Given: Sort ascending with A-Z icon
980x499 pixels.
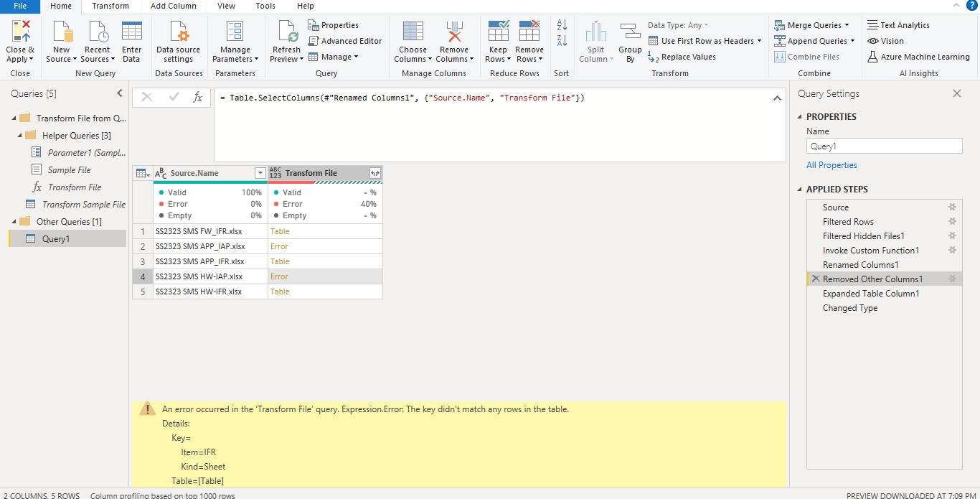Looking at the screenshot, I should [x=562, y=25].
